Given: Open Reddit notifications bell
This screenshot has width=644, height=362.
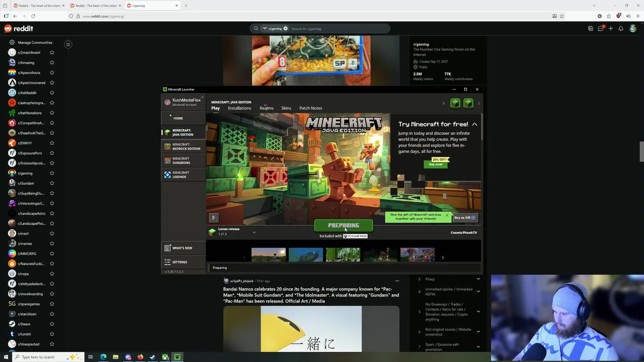Looking at the screenshot, I should 621,29.
